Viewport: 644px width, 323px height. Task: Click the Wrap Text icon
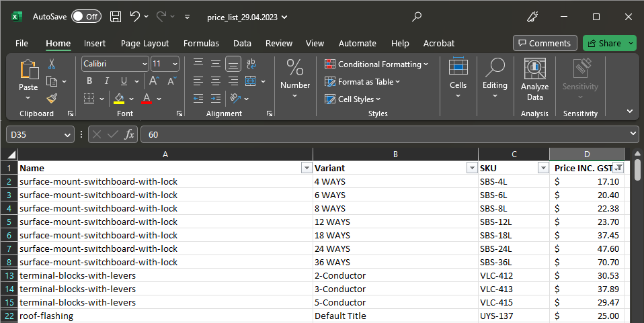coord(251,64)
